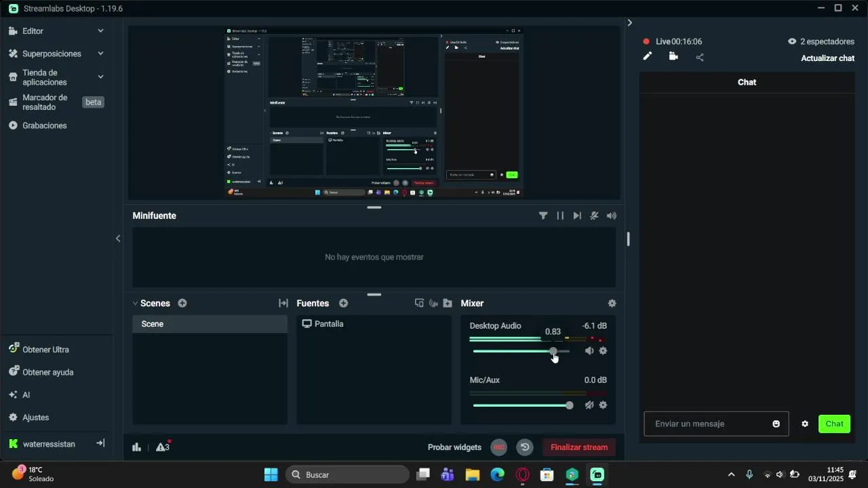Collapse the left sidebar arrow

coord(118,239)
